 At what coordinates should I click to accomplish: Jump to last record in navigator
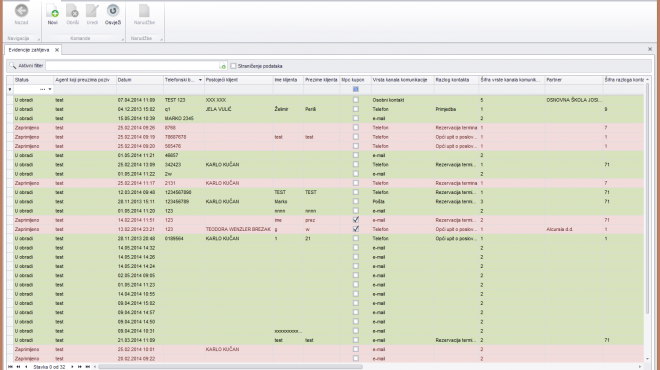point(88,367)
